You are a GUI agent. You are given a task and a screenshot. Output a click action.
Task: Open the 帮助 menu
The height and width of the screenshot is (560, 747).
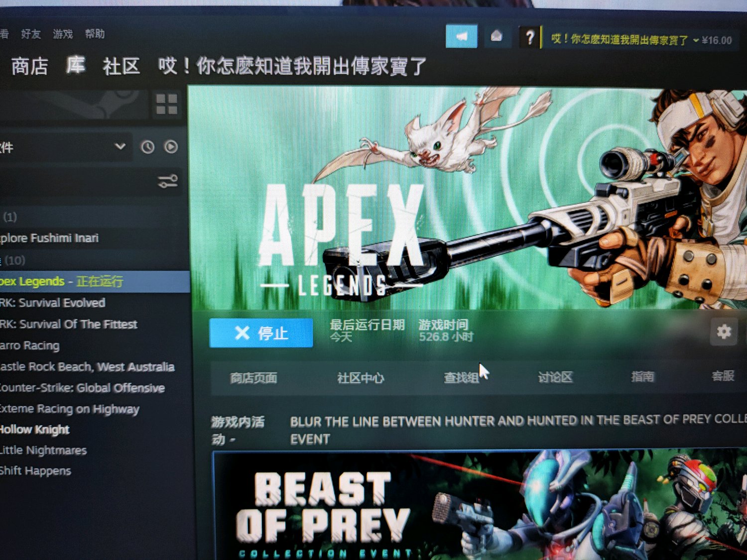point(95,34)
